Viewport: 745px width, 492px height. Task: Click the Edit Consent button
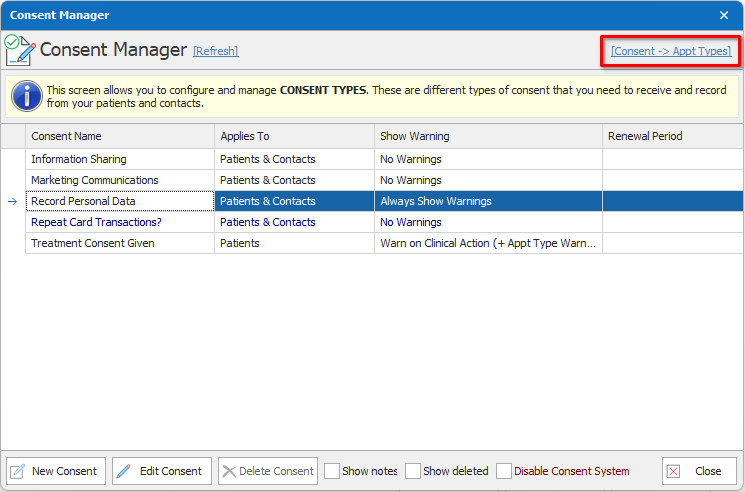click(x=162, y=471)
